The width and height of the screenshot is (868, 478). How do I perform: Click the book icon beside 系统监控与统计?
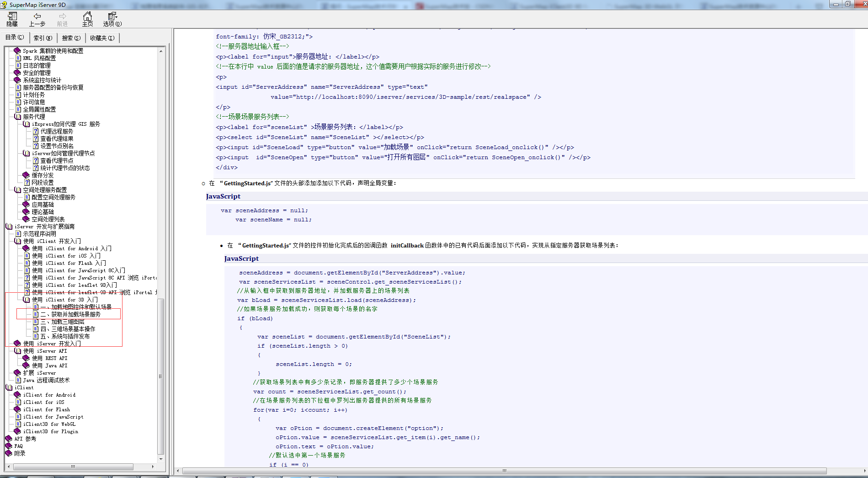[17, 80]
